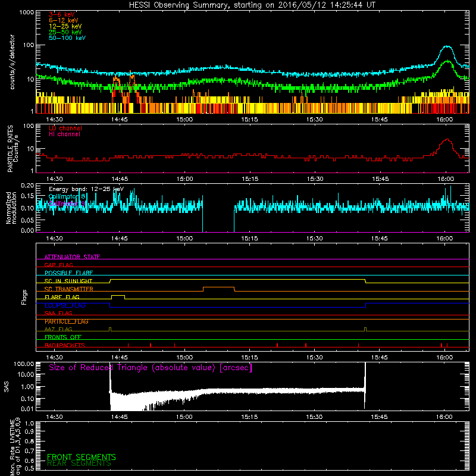Click the Normalized modulation axis label
This screenshot has height=476, width=476.
pos(11,208)
